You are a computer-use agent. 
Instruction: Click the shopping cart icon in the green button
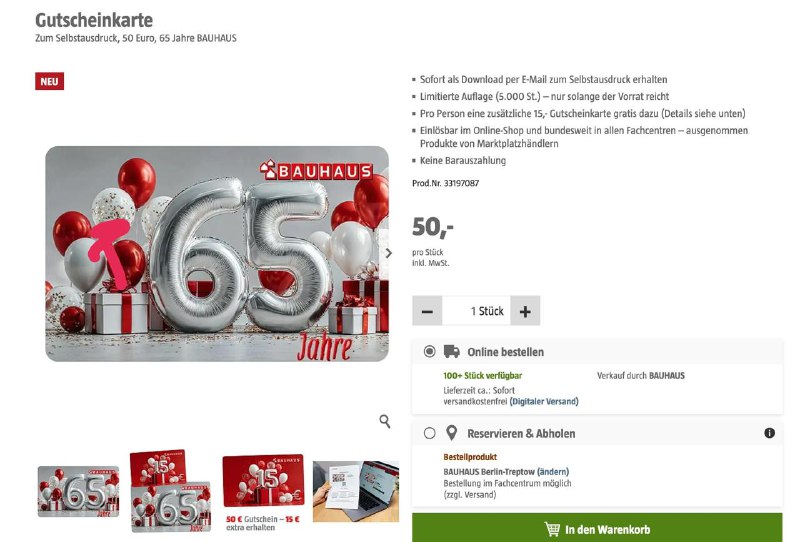[x=552, y=529]
